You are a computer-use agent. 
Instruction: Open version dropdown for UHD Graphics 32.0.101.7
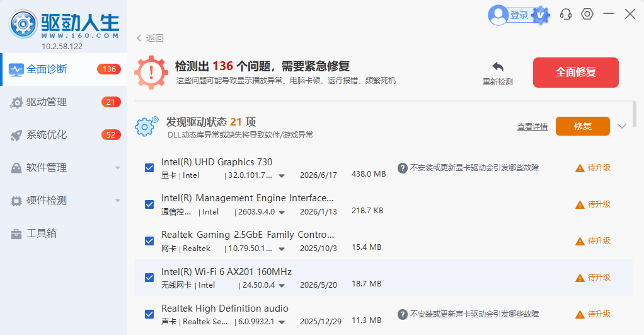point(282,176)
